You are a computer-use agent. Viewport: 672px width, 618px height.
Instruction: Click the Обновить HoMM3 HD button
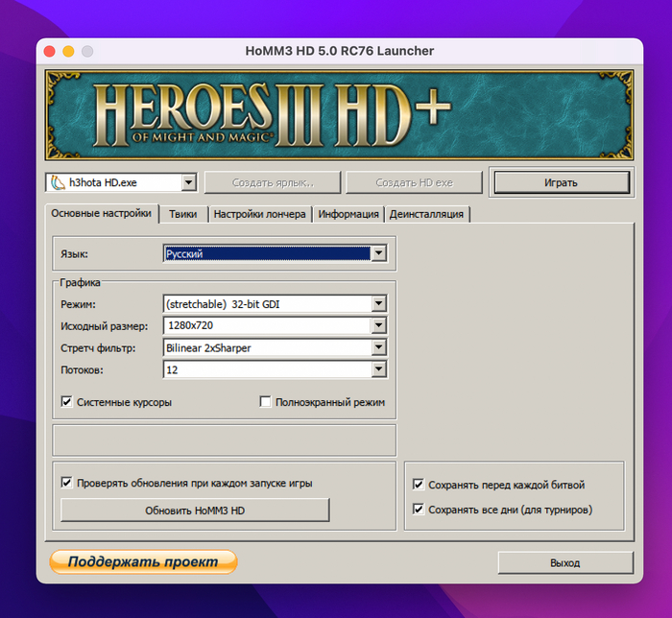coord(195,511)
